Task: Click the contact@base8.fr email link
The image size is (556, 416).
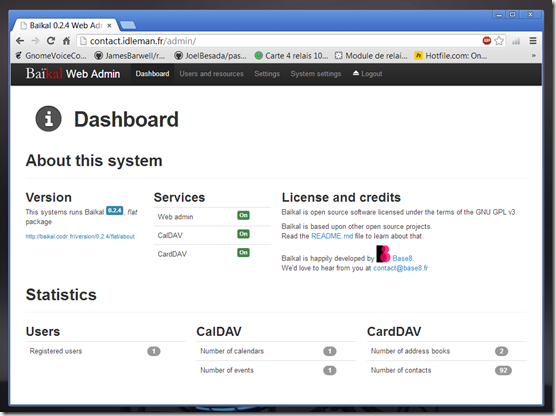Action: tap(400, 268)
